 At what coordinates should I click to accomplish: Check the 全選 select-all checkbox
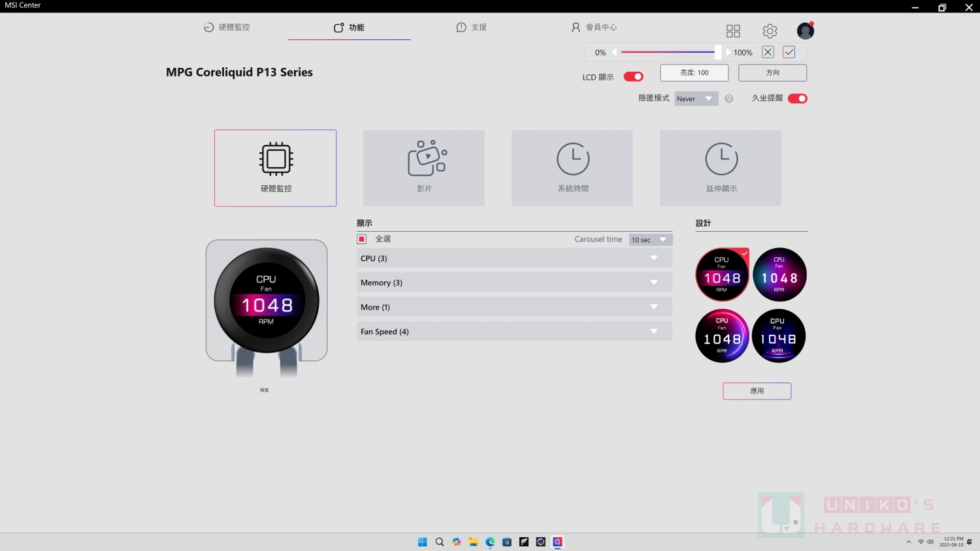362,239
